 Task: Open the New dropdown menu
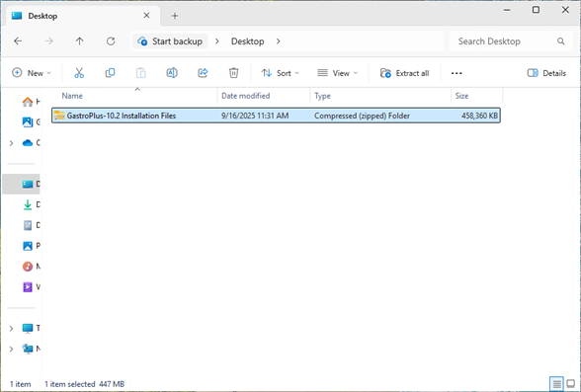[32, 73]
